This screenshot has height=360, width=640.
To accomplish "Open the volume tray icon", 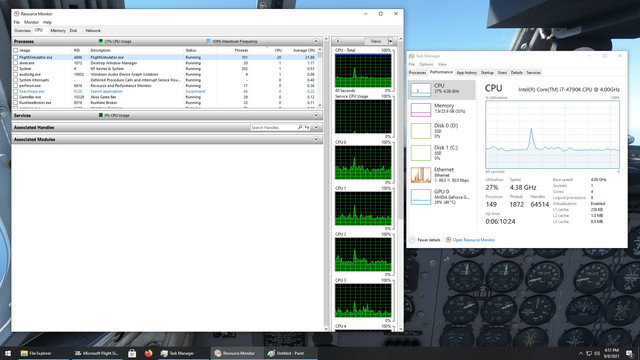I will [597, 353].
